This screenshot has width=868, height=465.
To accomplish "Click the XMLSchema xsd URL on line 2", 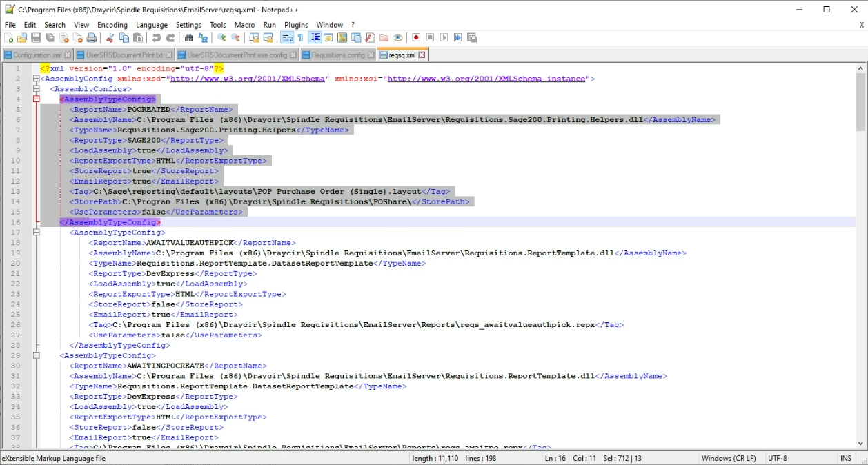I will tap(248, 79).
